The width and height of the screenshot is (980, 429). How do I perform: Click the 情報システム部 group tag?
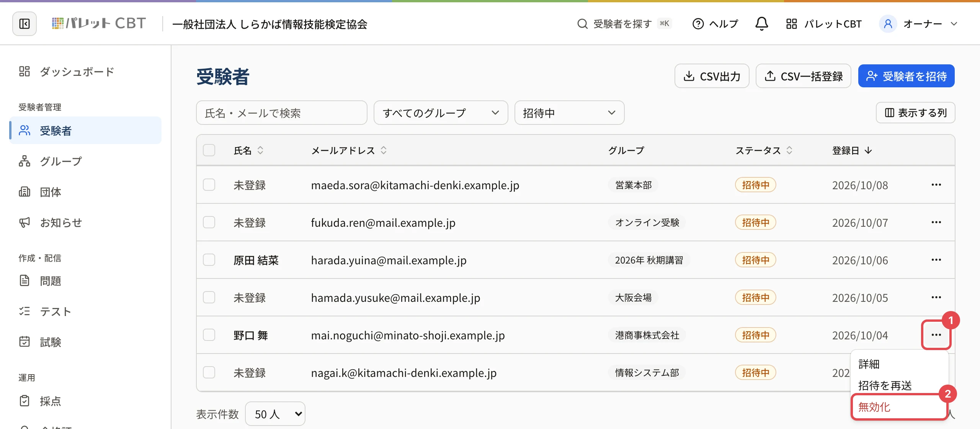coord(647,373)
